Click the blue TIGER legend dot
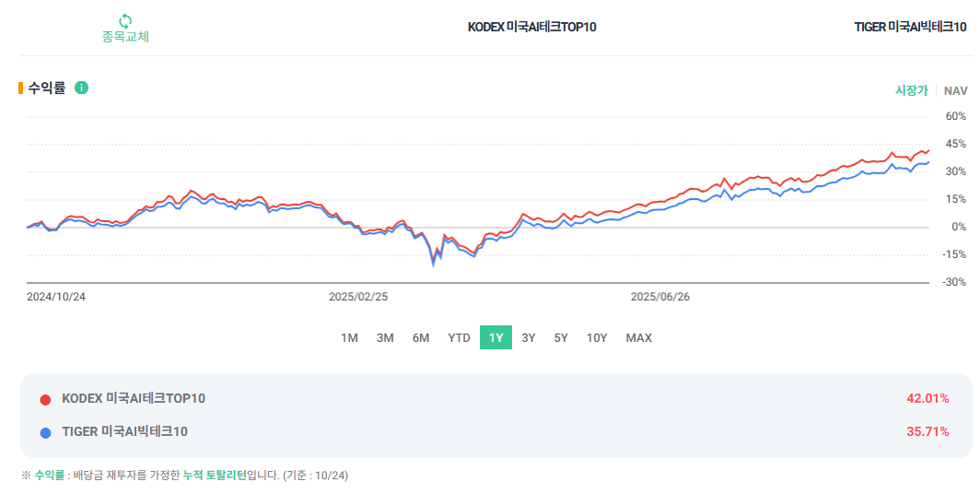 pyautogui.click(x=45, y=433)
